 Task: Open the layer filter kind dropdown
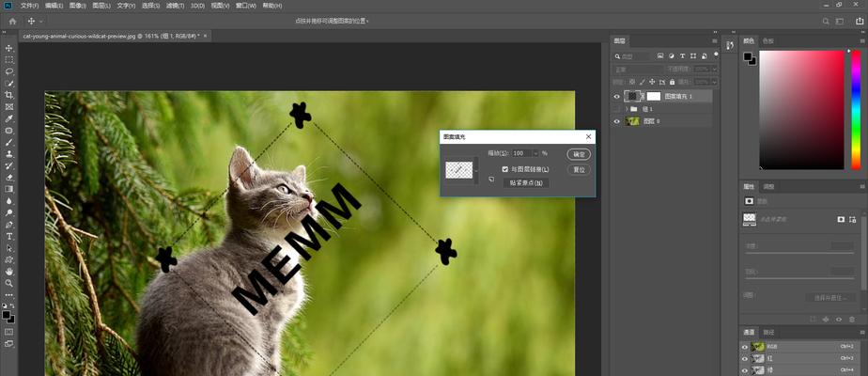[x=632, y=55]
